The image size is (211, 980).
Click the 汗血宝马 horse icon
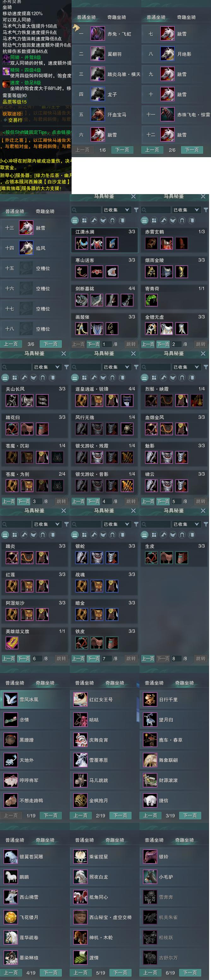pyautogui.click(x=98, y=114)
